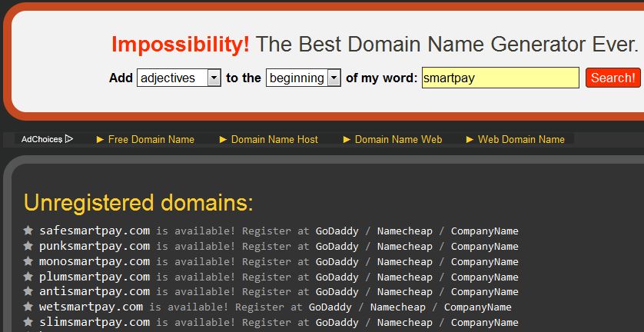Click the smartpay word input field

[x=500, y=78]
